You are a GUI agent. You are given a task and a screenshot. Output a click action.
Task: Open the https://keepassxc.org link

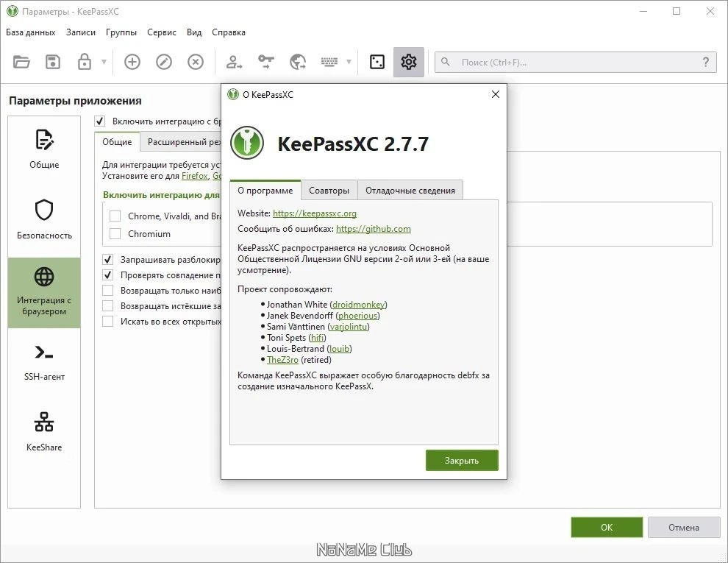click(x=315, y=213)
